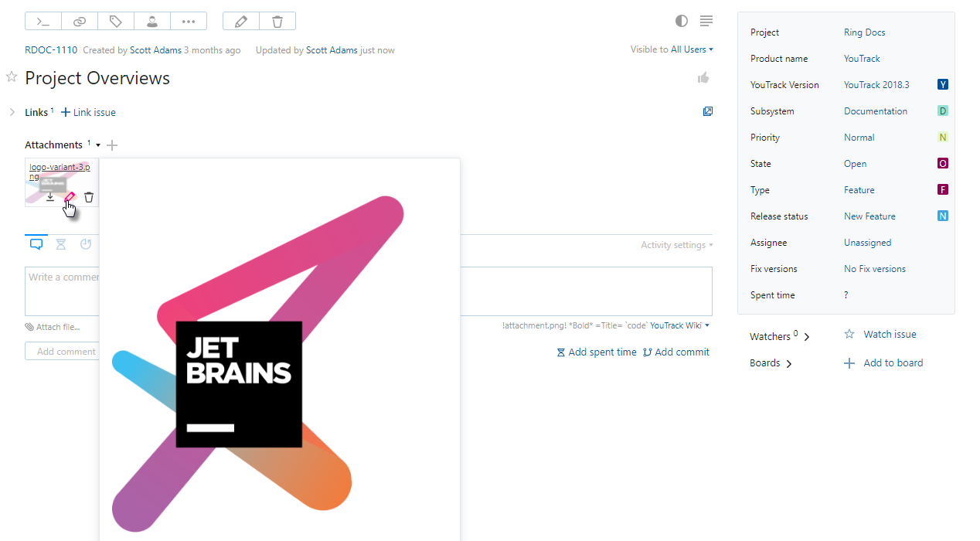Viewport: 980px width, 541px height.
Task: Open the logo-variant-3.png file name link
Action: coord(60,172)
